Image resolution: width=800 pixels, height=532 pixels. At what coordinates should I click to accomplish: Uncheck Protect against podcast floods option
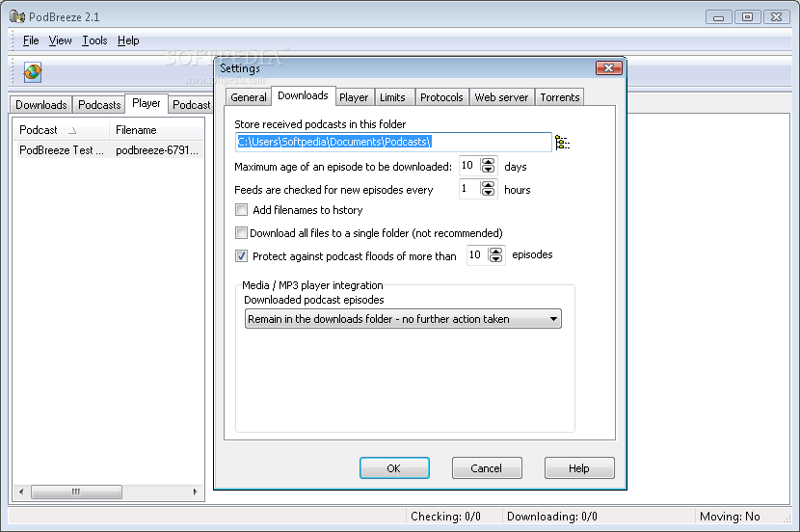pos(241,256)
